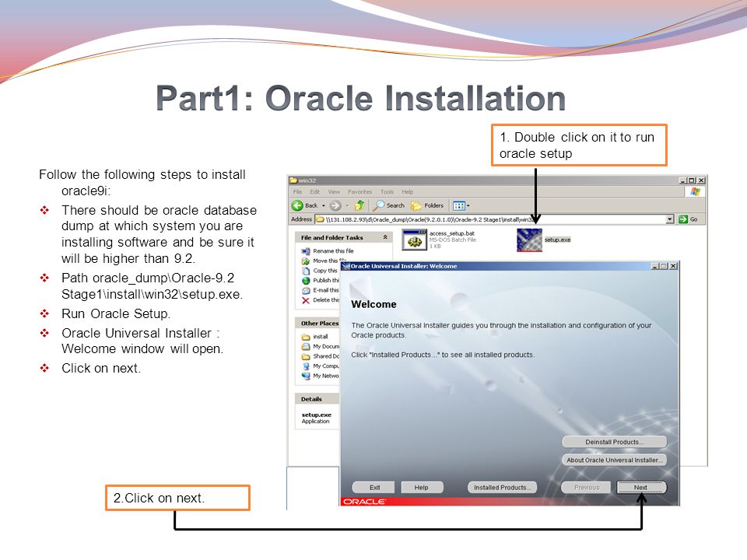The width and height of the screenshot is (747, 560).
Task: Click the Previous button in Oracle installer
Action: (587, 487)
